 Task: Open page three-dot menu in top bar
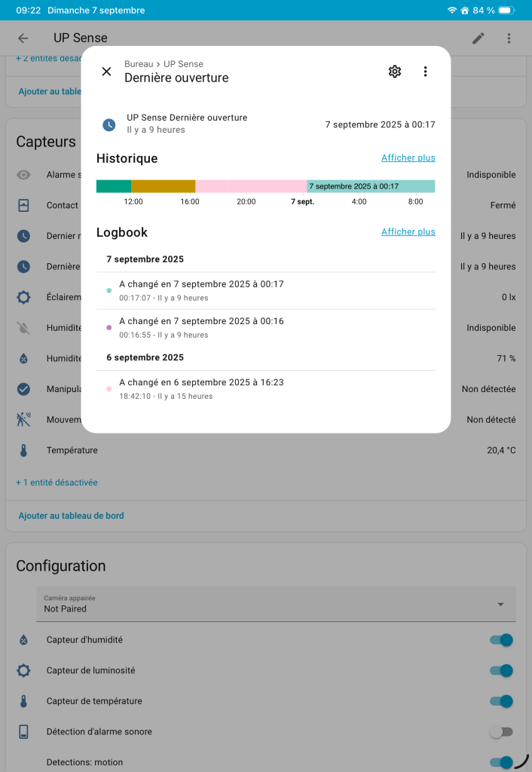pyautogui.click(x=509, y=38)
